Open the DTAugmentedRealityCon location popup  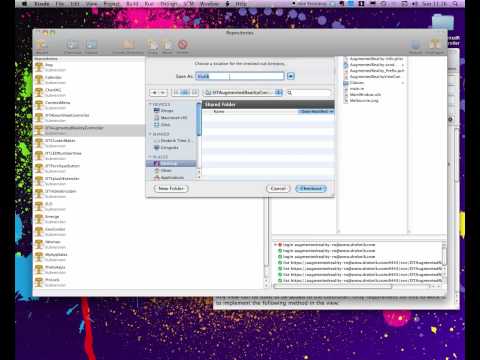[243, 92]
